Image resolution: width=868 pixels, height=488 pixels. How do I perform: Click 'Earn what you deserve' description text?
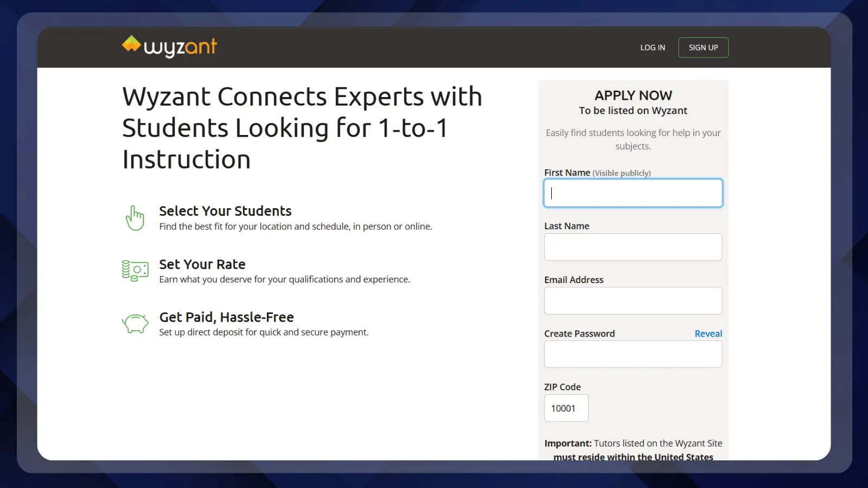click(284, 279)
